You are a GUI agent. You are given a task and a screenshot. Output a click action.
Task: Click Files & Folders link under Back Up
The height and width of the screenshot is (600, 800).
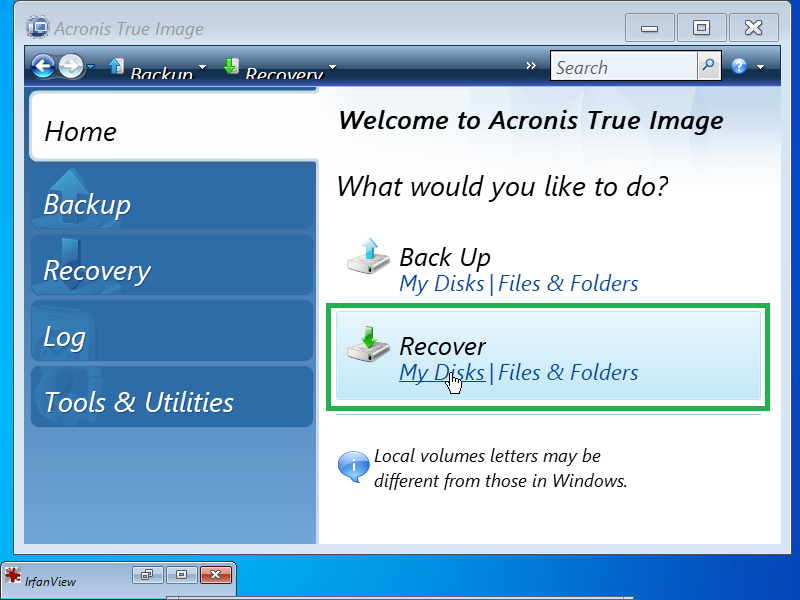coord(568,284)
